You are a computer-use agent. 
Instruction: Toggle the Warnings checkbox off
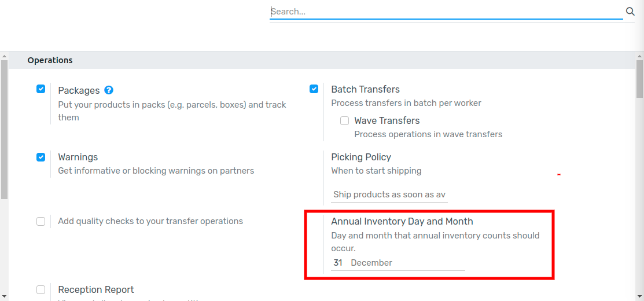pyautogui.click(x=41, y=157)
